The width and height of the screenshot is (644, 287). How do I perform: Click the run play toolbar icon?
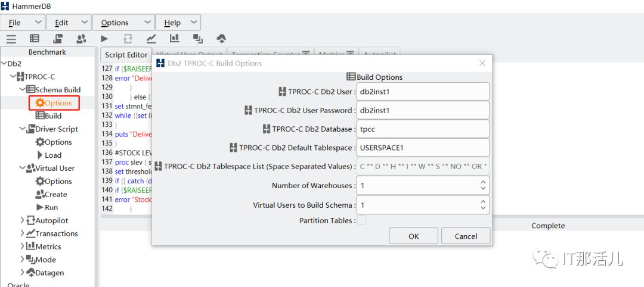pyautogui.click(x=105, y=39)
